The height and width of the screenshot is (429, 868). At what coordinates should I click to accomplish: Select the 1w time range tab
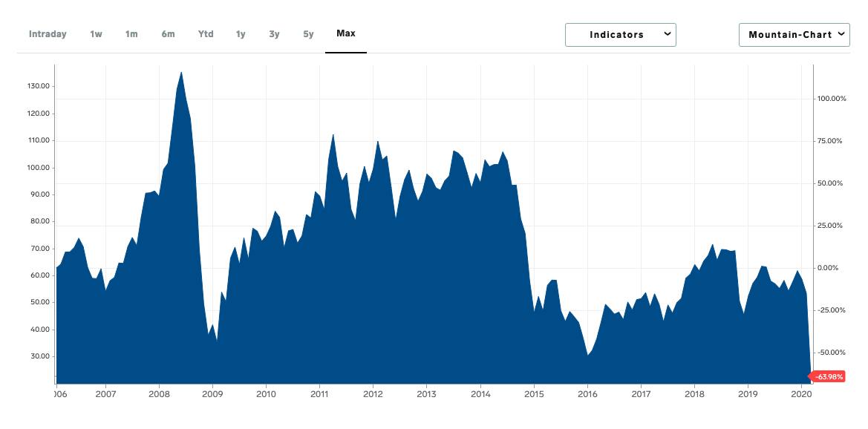[96, 34]
